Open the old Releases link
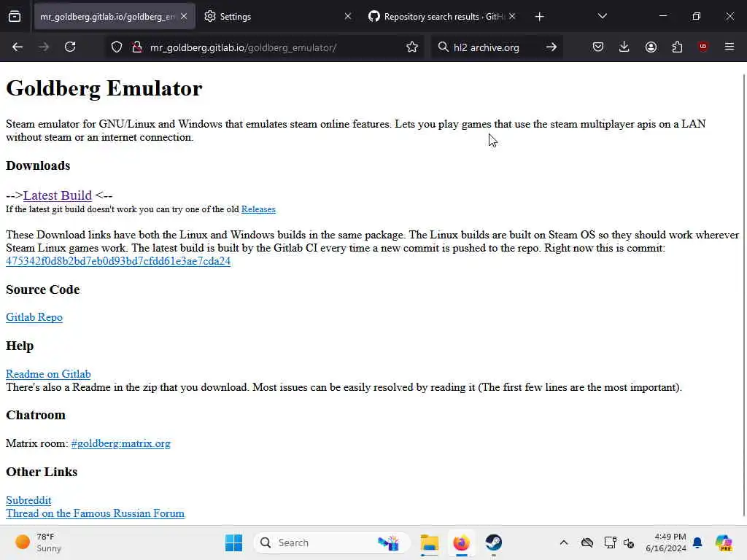The height and width of the screenshot is (560, 747). coord(258,209)
